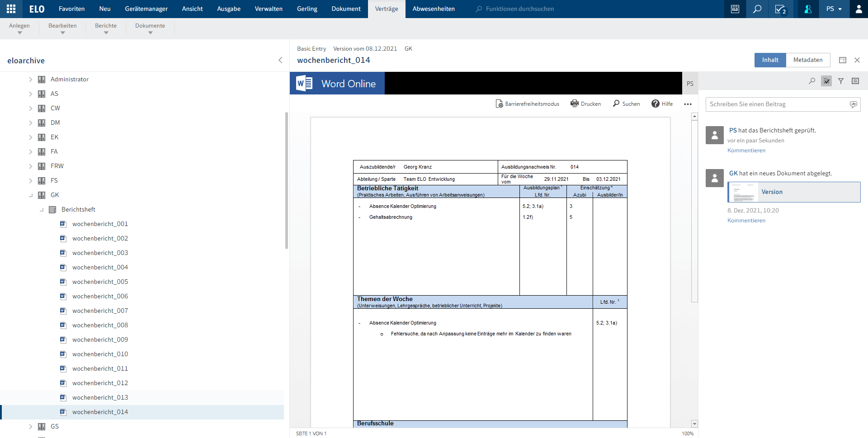The image size is (868, 438).
Task: Click the PS user badge in Word Online header
Action: click(690, 84)
